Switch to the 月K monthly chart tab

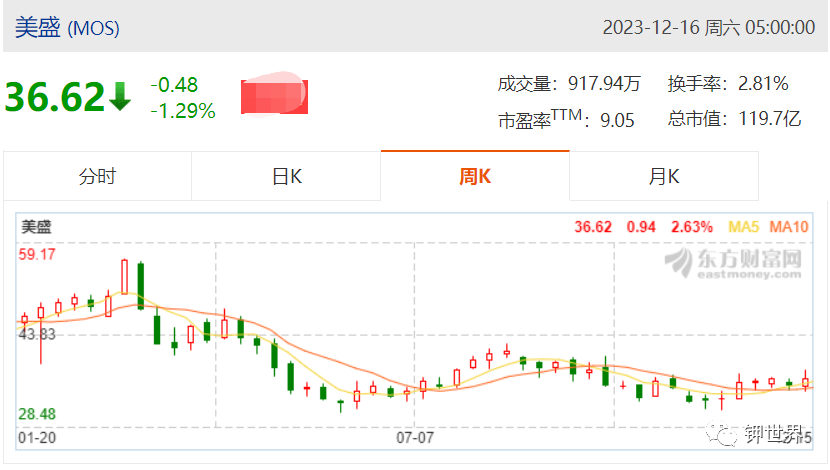pos(664,176)
